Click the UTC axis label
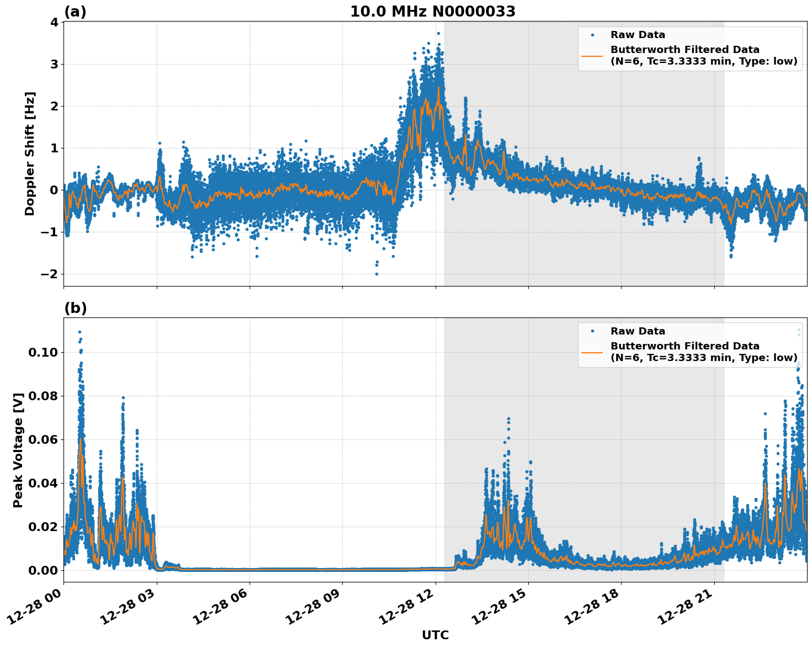Image resolution: width=812 pixels, height=647 pixels. pyautogui.click(x=434, y=635)
